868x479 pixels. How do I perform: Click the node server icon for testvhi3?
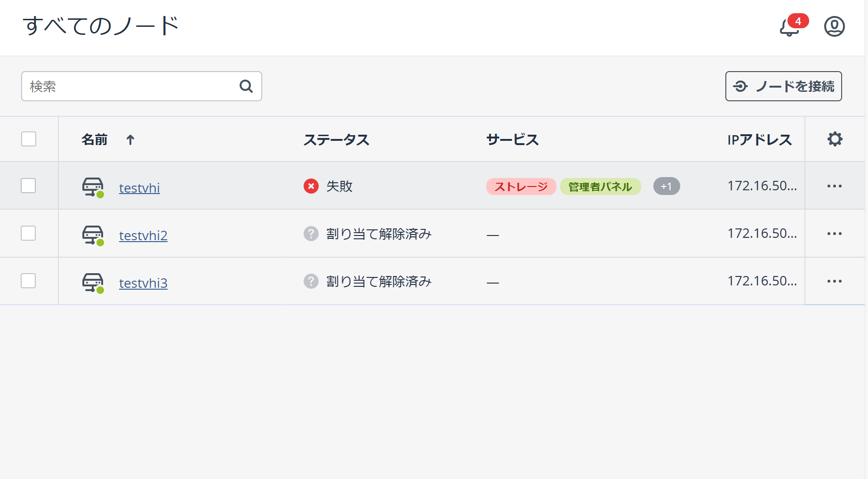93,283
